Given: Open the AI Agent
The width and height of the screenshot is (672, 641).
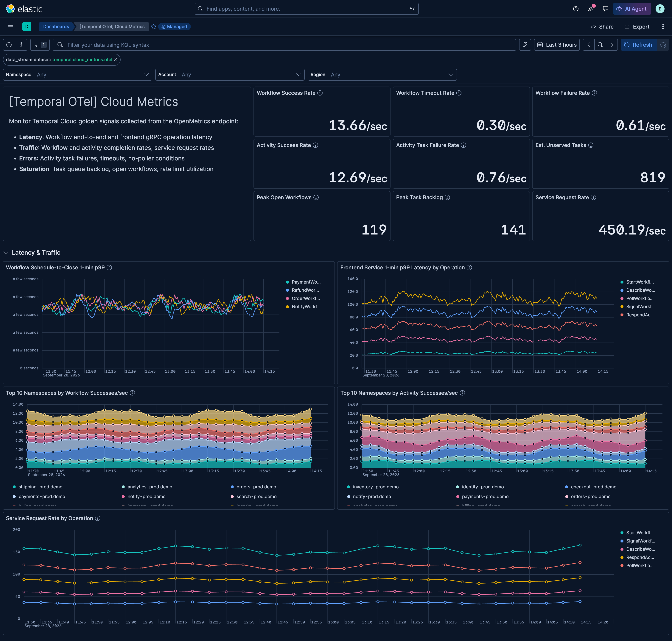Looking at the screenshot, I should [x=632, y=9].
